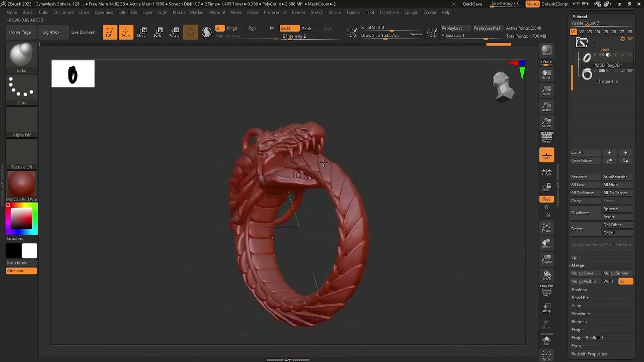644x362 pixels.
Task: Toggle Zadd sculpting mode off
Action: [x=289, y=28]
